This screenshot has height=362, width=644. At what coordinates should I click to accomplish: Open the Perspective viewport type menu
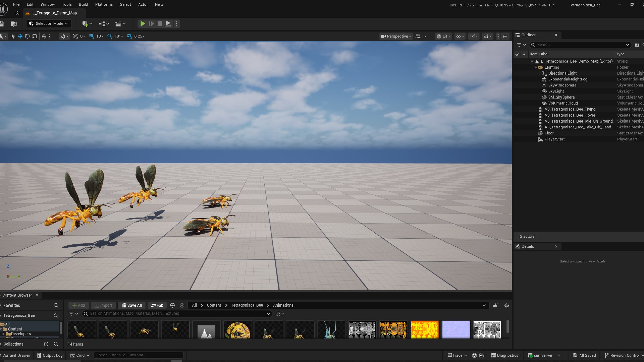396,36
